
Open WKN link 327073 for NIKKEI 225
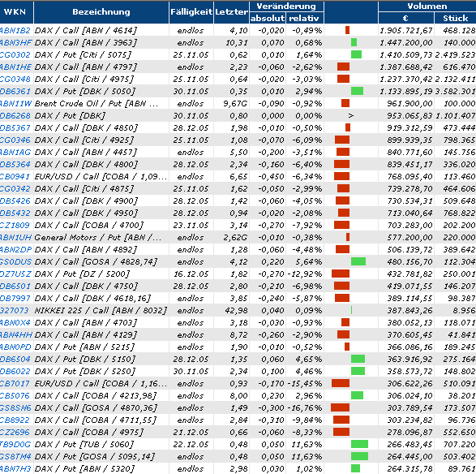[15, 310]
